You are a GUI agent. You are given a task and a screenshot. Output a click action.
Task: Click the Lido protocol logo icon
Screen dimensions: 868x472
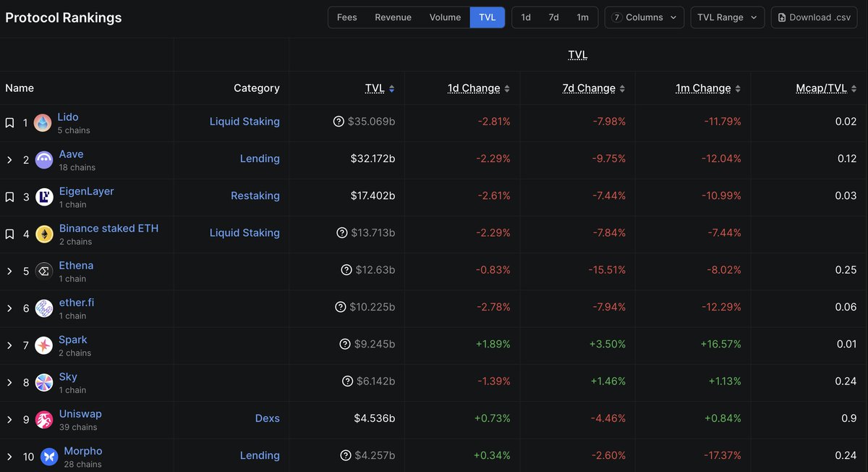[x=43, y=122]
